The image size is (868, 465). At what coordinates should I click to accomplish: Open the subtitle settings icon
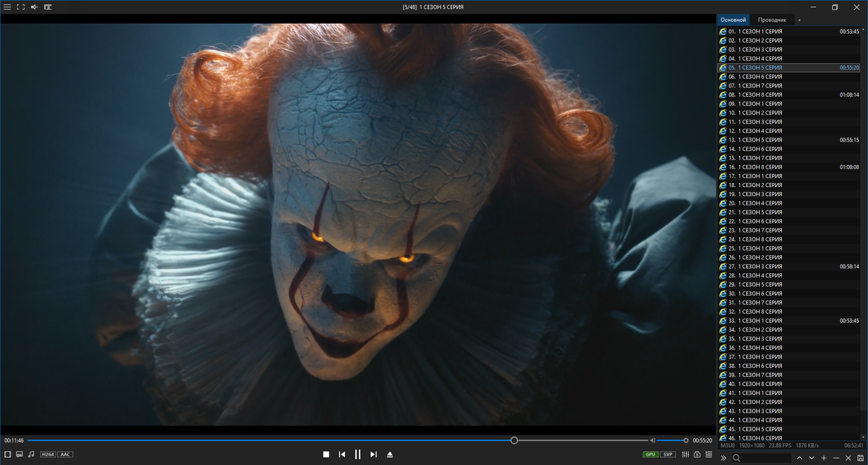(19, 454)
